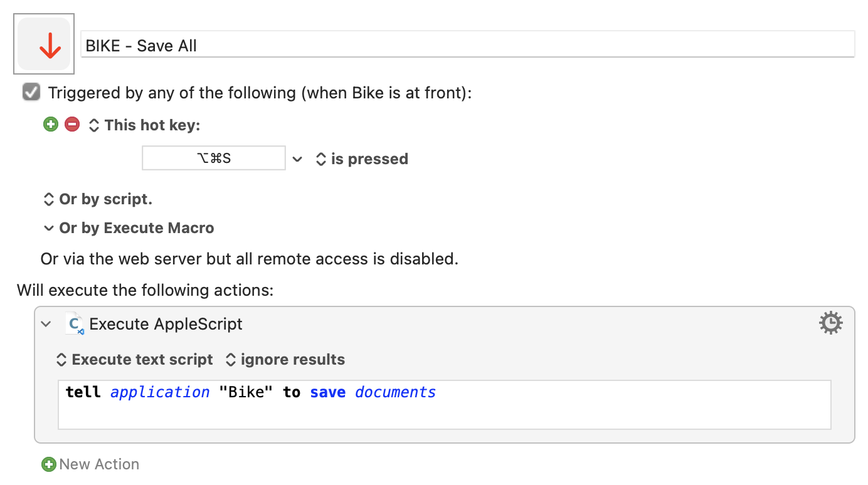This screenshot has width=868, height=485.
Task: Change the is pressed popup
Action: (x=362, y=159)
